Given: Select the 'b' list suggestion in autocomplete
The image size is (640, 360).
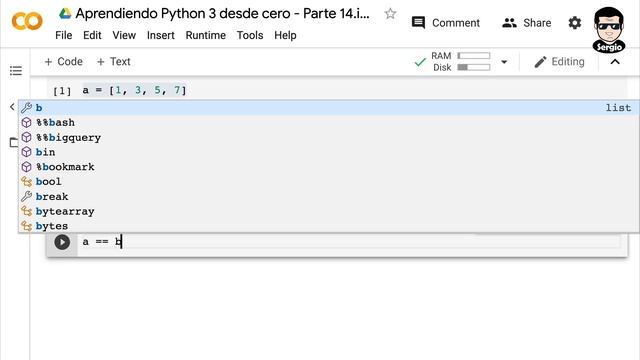Looking at the screenshot, I should 329,108.
